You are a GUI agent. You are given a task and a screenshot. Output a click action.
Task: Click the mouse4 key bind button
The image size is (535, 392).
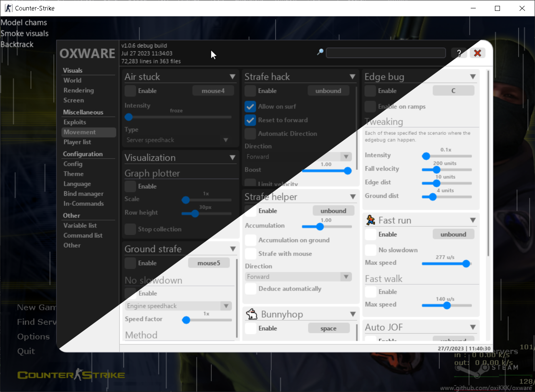point(213,91)
